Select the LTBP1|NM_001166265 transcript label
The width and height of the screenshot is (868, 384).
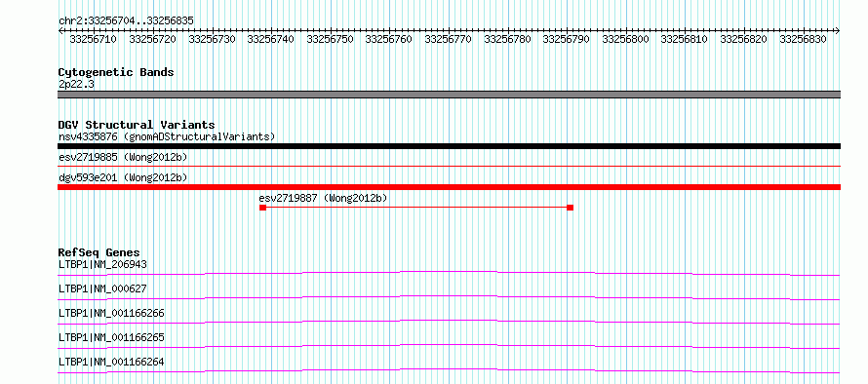111,337
